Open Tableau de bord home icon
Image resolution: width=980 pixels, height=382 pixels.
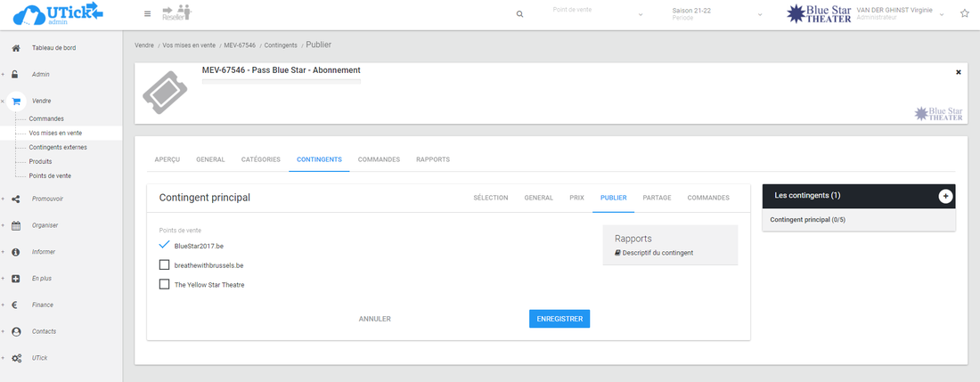point(16,48)
